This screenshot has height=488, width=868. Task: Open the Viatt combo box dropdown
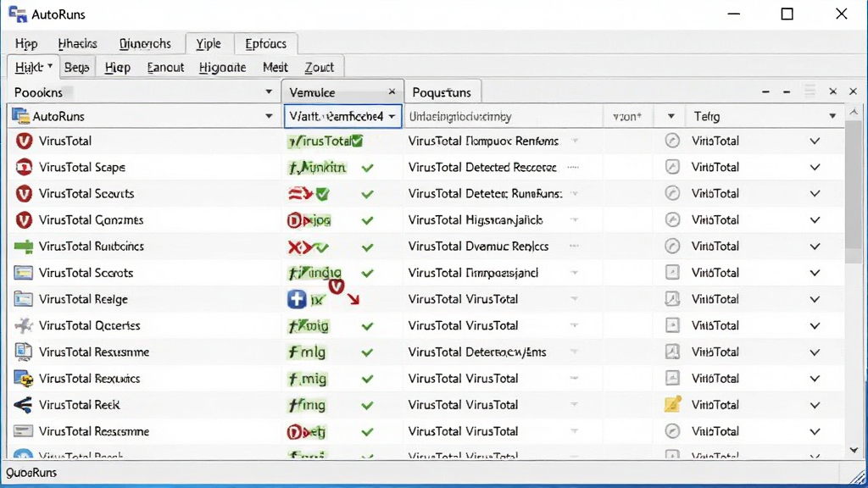click(x=392, y=116)
